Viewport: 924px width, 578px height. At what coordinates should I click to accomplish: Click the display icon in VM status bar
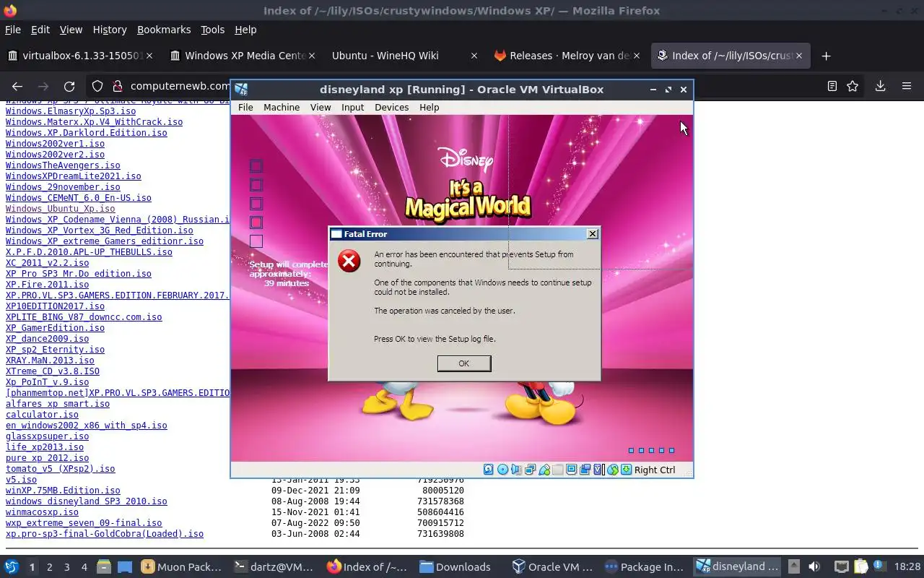(x=571, y=470)
